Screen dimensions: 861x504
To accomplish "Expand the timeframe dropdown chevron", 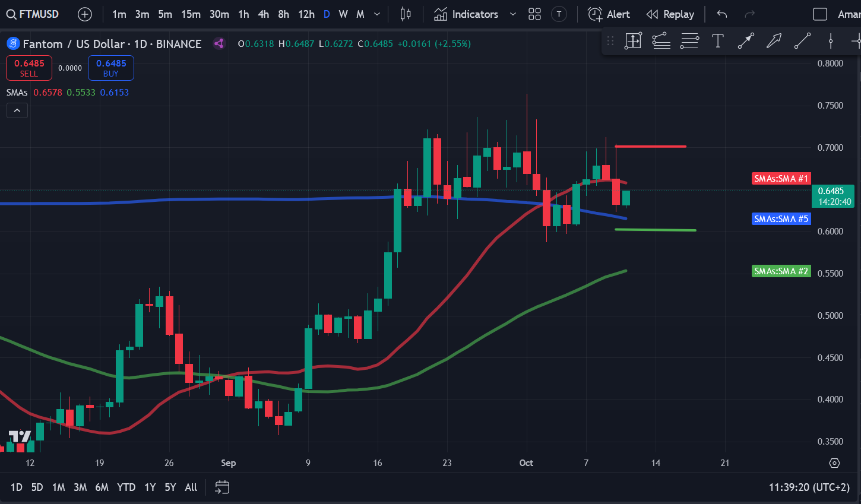I will tap(377, 14).
